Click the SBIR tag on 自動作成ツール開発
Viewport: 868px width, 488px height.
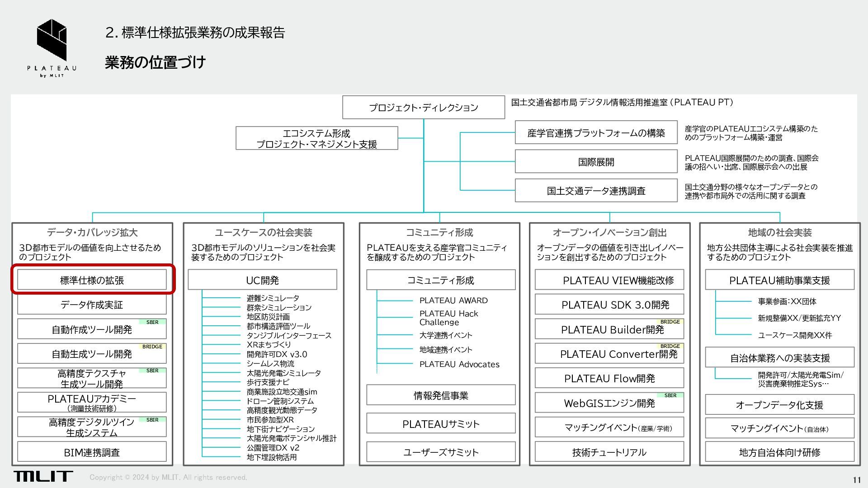point(152,322)
